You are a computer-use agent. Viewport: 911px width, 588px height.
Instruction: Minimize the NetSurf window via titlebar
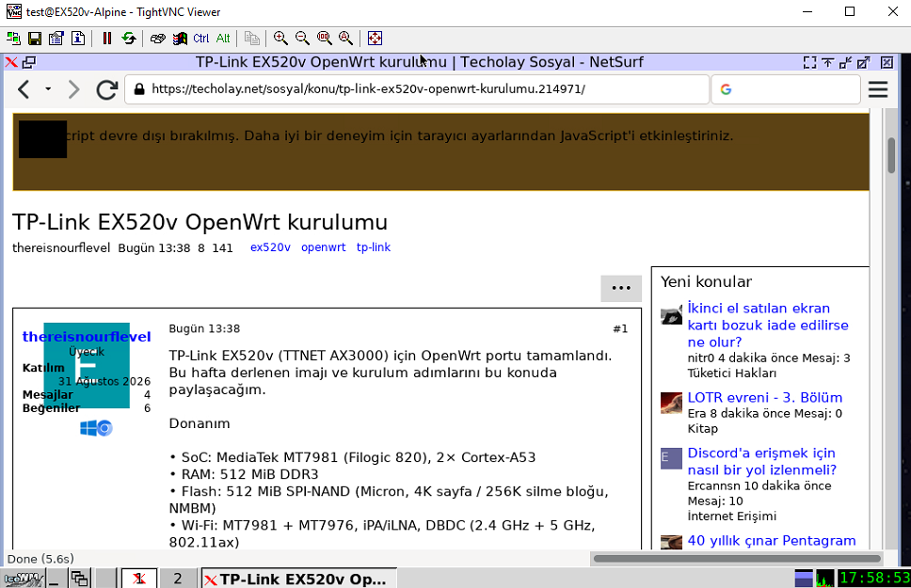pos(846,62)
